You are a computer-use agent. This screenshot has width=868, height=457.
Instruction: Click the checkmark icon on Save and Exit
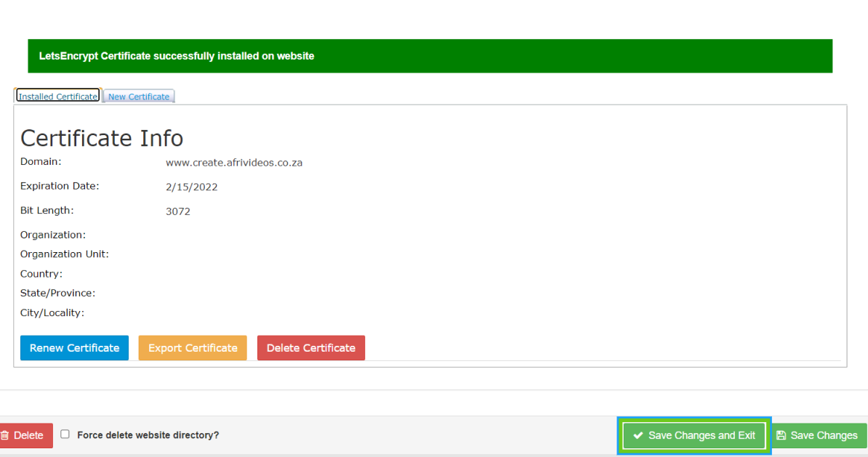[638, 436]
